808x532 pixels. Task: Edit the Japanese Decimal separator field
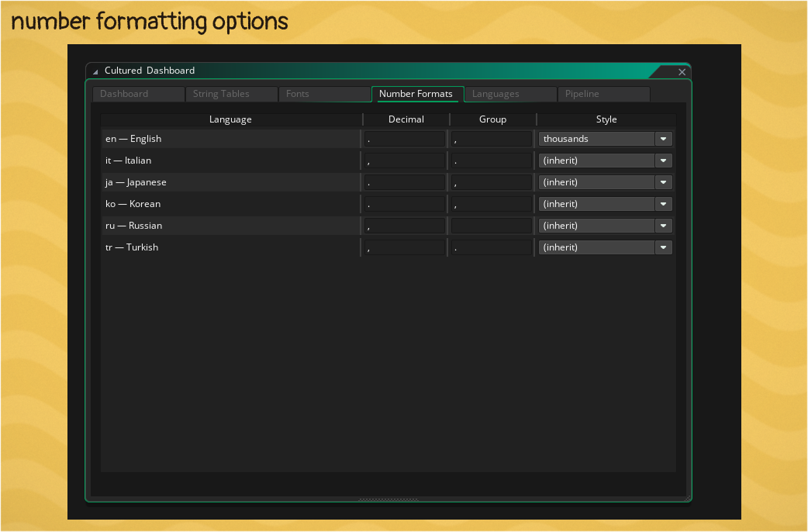point(405,182)
